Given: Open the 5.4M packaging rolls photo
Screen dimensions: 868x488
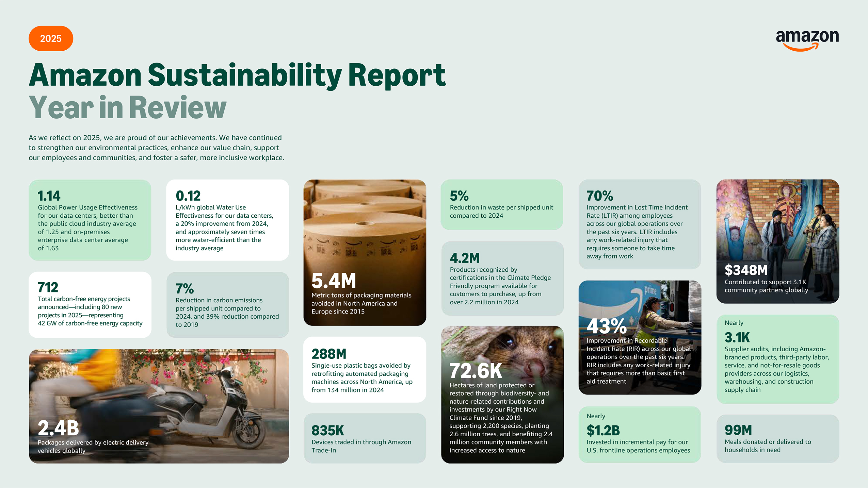Looking at the screenshot, I should tap(365, 252).
